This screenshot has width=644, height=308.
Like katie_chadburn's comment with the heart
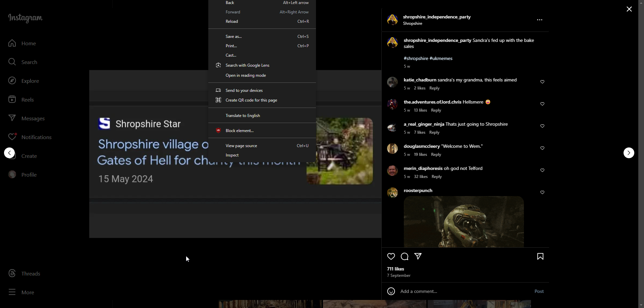point(542,82)
